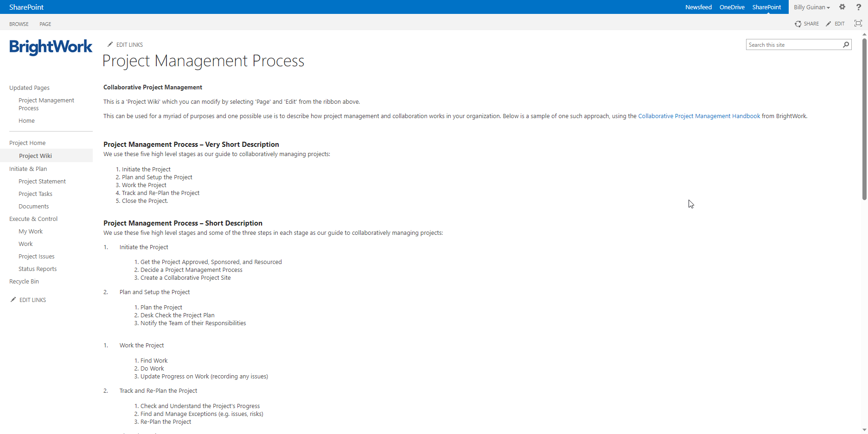Click the Help question mark icon
868x434 pixels.
[858, 7]
